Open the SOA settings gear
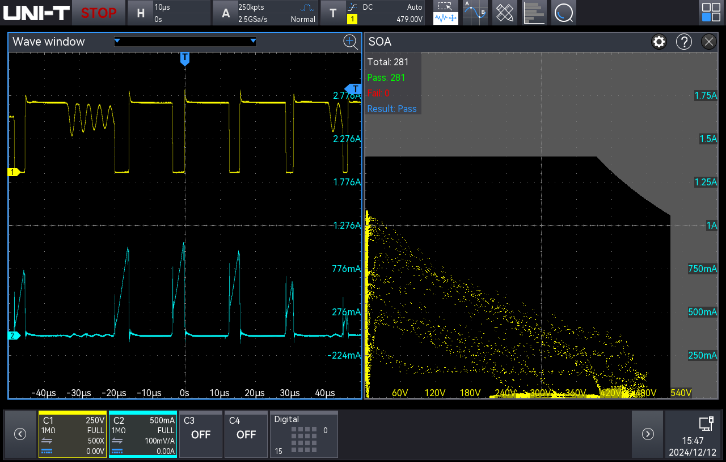726x462 pixels. tap(659, 42)
